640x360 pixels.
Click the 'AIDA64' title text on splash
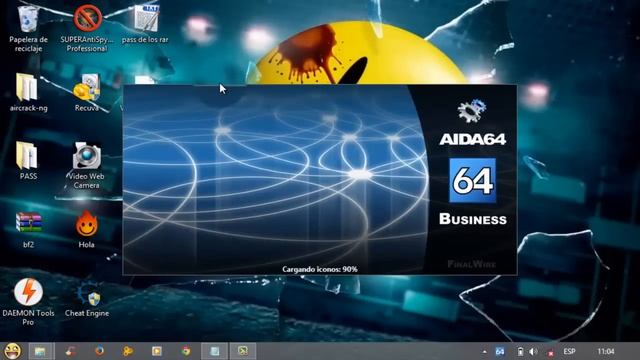click(473, 140)
